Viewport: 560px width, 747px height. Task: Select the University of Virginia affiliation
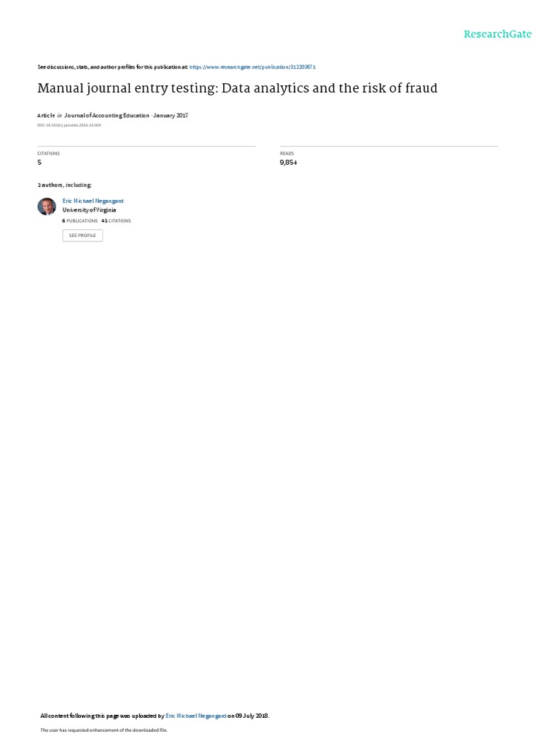point(89,210)
